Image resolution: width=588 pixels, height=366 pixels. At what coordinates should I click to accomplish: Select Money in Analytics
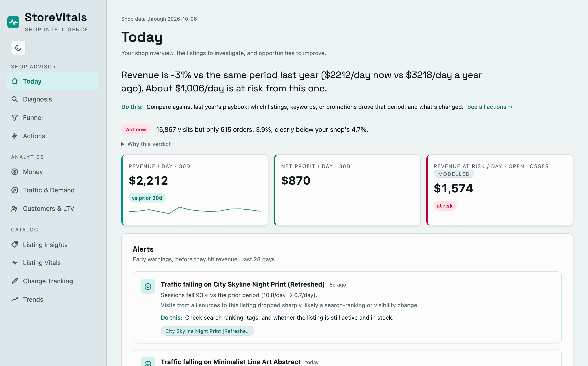tap(53, 172)
